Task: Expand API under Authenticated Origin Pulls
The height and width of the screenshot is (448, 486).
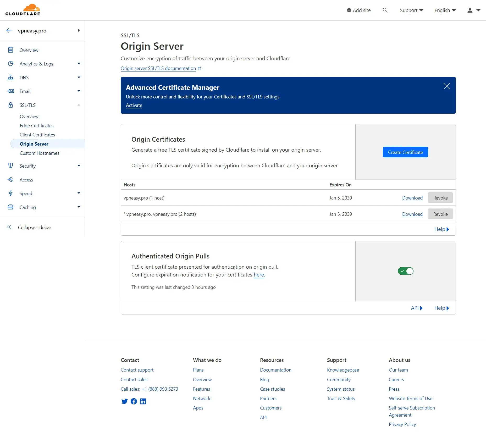Action: pos(417,308)
